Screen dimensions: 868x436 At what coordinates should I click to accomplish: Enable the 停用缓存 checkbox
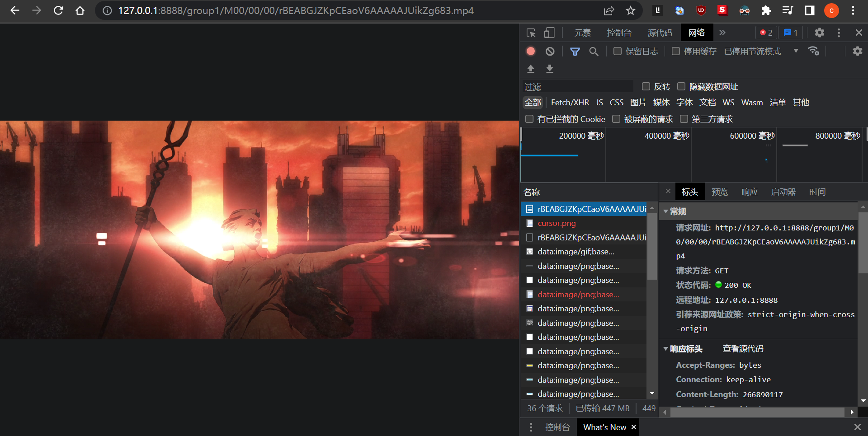pyautogui.click(x=676, y=51)
